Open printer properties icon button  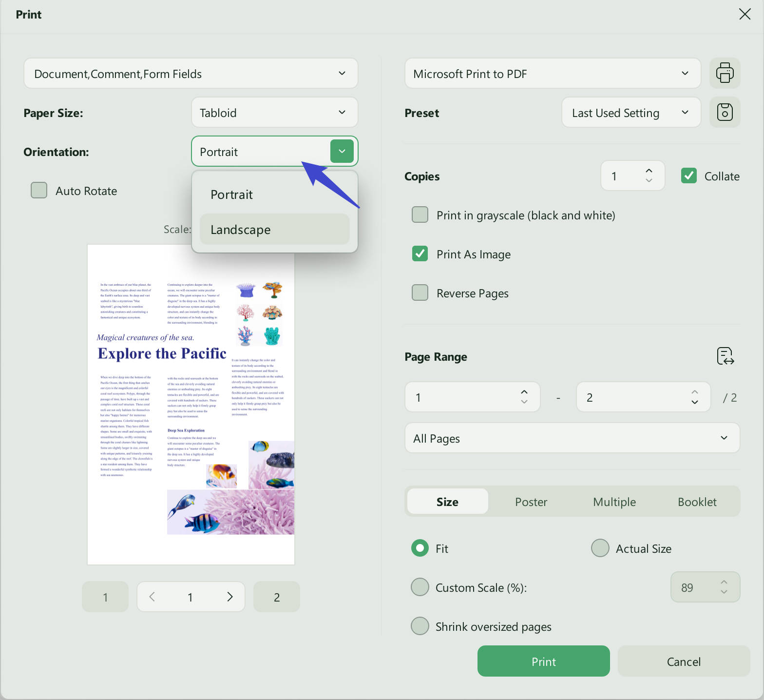[725, 73]
